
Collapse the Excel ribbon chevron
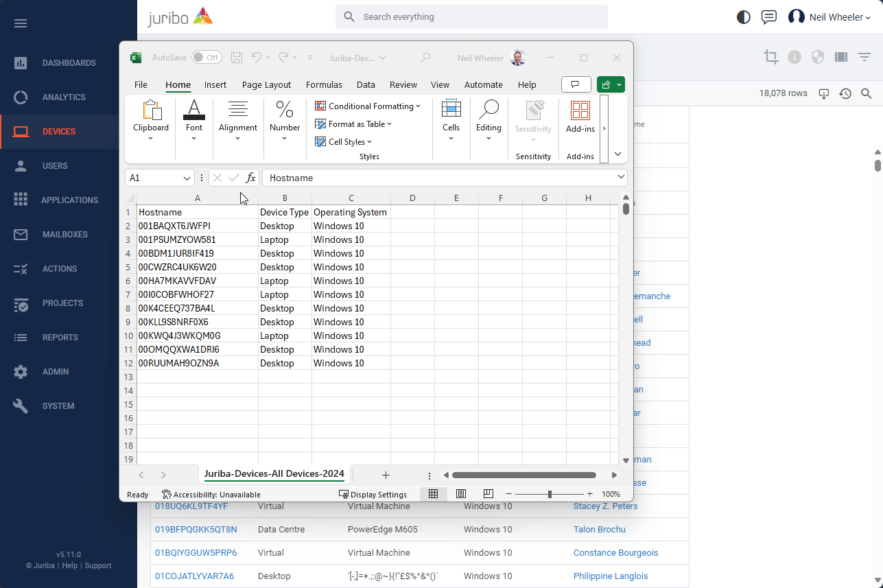(x=617, y=154)
